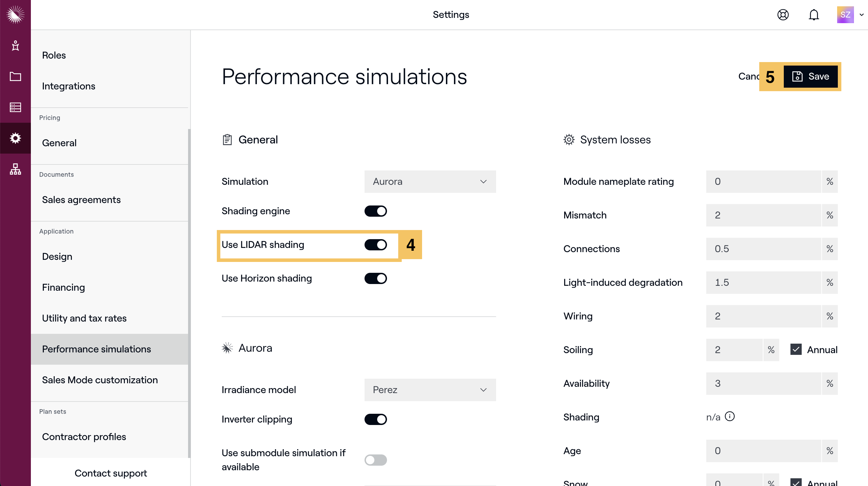Select the settings gear icon in sidebar

[15, 138]
